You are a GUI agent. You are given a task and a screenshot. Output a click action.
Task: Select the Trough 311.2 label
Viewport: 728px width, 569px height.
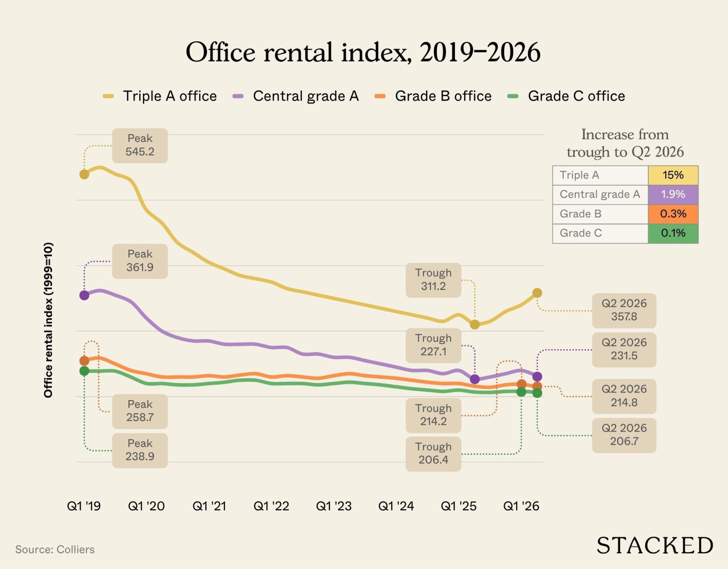(x=433, y=280)
